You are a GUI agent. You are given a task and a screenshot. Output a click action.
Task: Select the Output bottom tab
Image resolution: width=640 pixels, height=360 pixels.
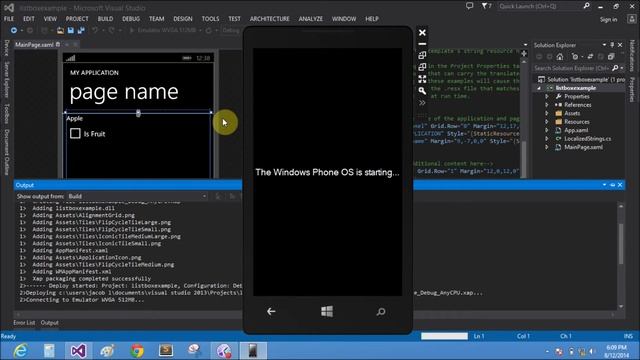pyautogui.click(x=50, y=323)
